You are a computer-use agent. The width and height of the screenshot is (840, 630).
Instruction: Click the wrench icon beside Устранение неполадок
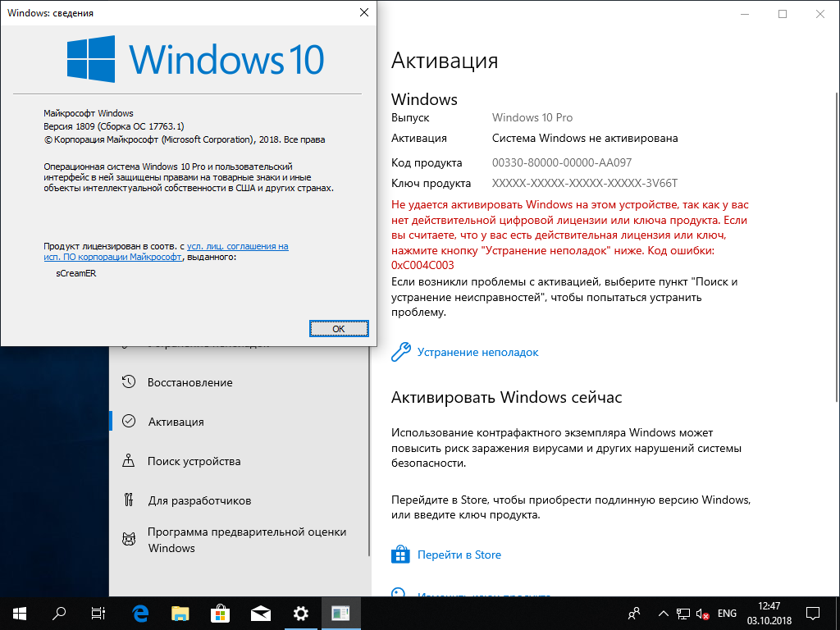click(x=400, y=352)
